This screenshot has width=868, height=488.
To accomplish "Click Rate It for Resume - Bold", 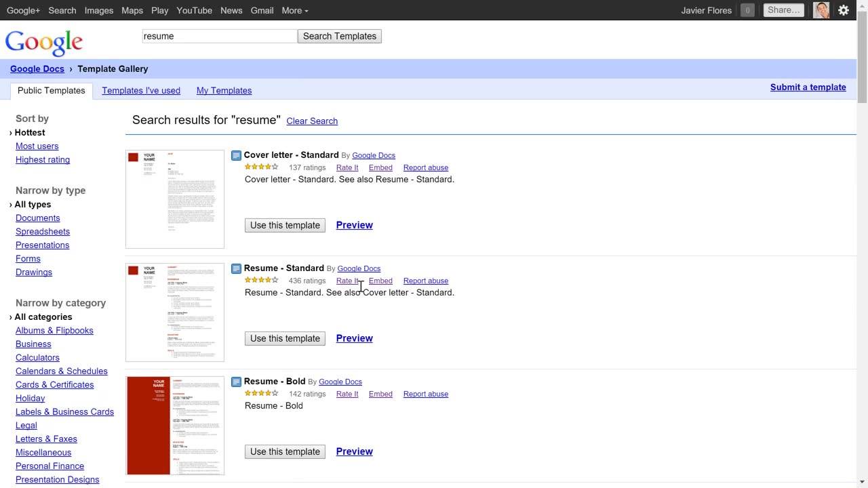I will click(x=347, y=394).
